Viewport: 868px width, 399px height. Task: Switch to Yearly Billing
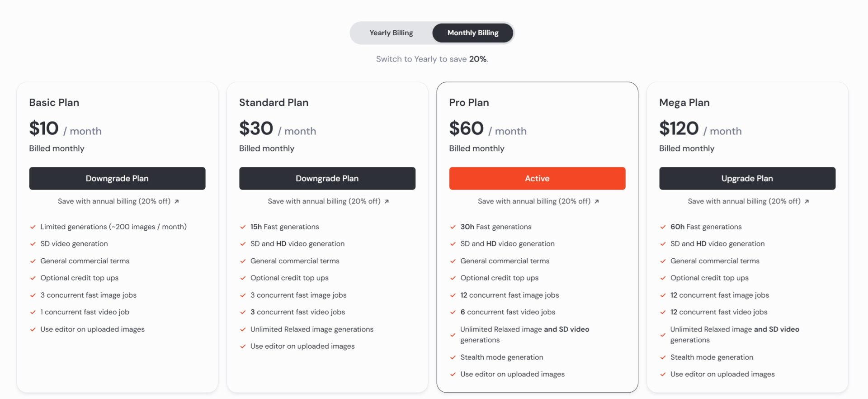tap(391, 33)
